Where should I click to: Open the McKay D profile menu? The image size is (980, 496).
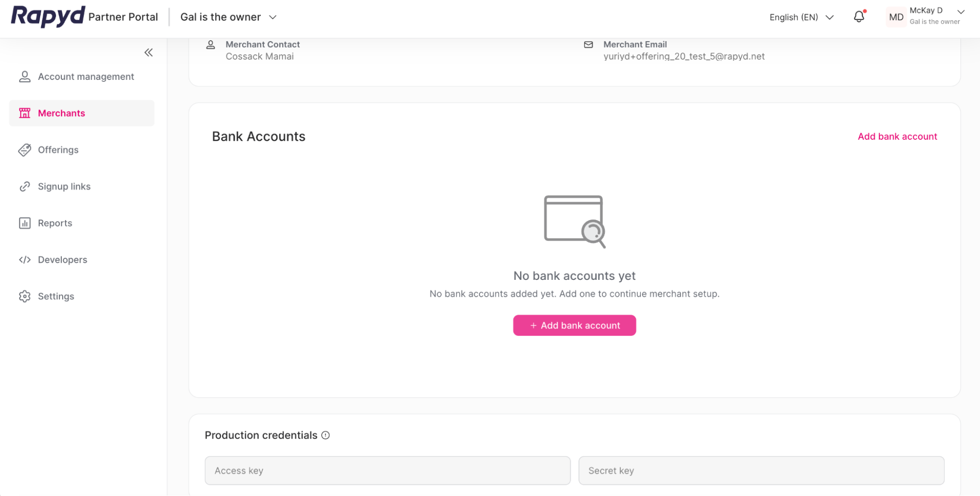tap(927, 15)
